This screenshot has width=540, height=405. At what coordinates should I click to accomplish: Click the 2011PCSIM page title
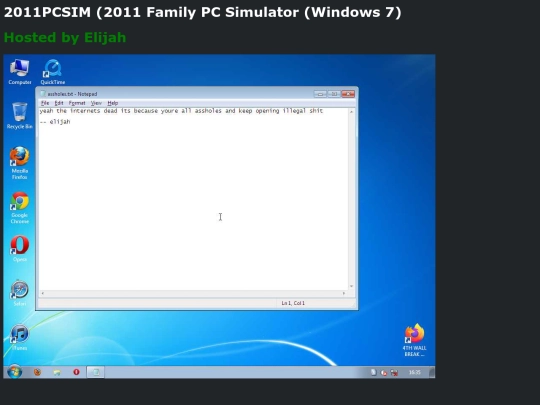coord(202,12)
